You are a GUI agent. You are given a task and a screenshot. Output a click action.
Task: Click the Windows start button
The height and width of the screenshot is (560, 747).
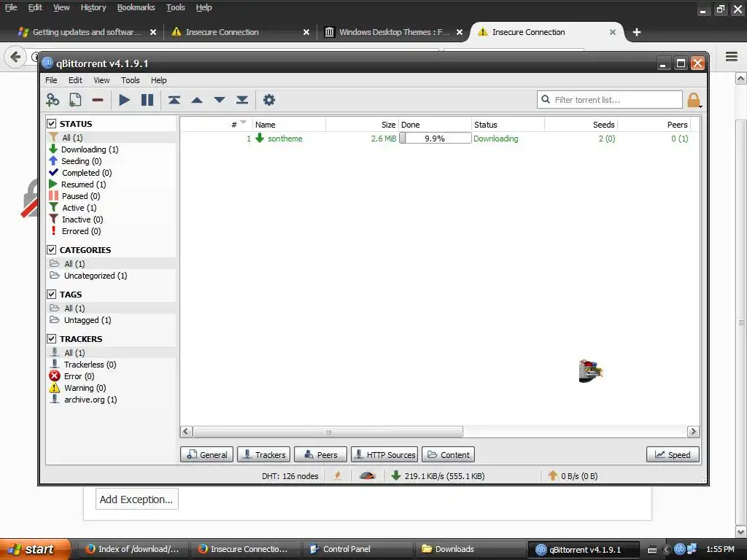(x=35, y=549)
